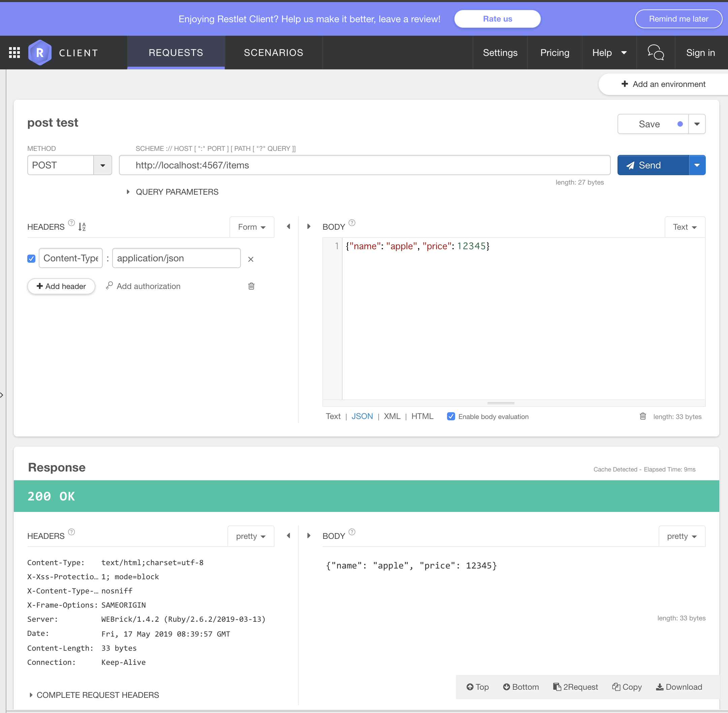This screenshot has height=713, width=728.
Task: Click the Add authorization key icon
Action: [109, 286]
